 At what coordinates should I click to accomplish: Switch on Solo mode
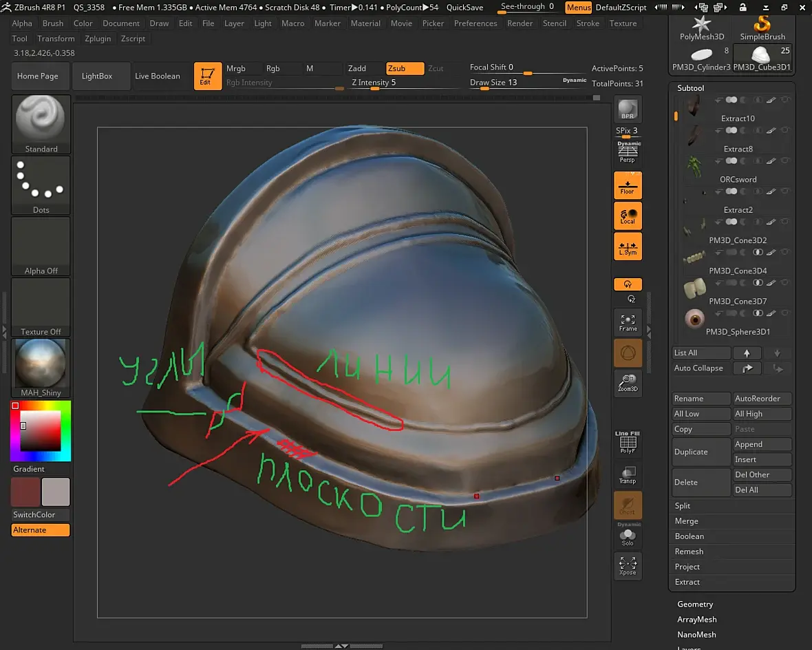point(628,536)
